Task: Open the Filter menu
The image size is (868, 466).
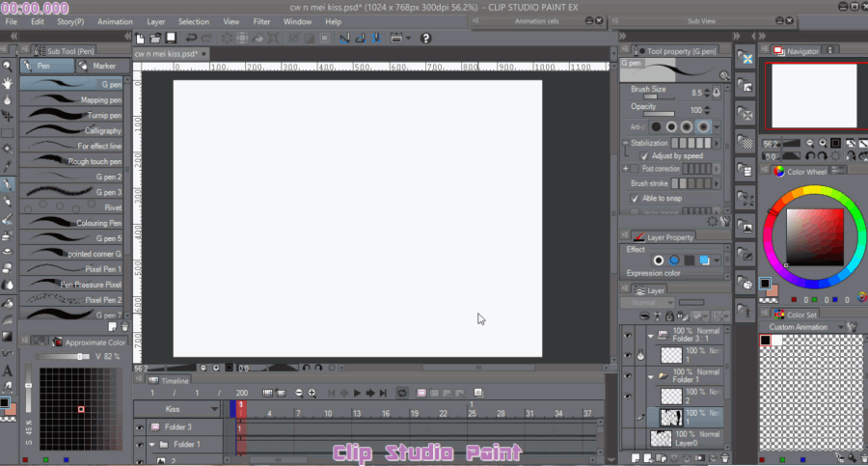Action: click(261, 21)
